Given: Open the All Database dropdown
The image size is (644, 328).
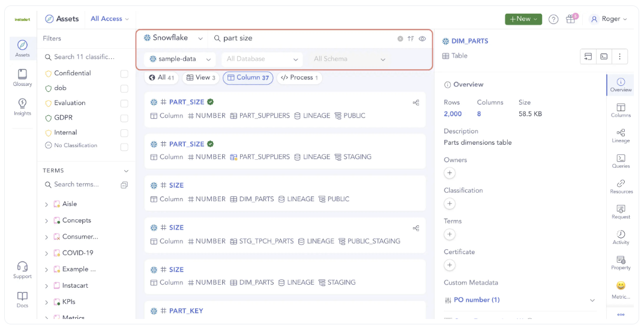Looking at the screenshot, I should (262, 59).
